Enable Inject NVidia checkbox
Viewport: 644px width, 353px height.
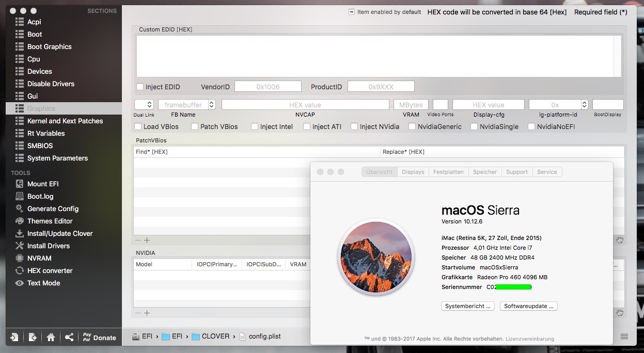tap(354, 126)
